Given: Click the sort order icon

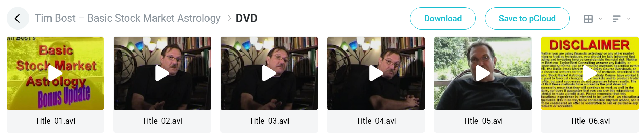Looking at the screenshot, I should [617, 19].
